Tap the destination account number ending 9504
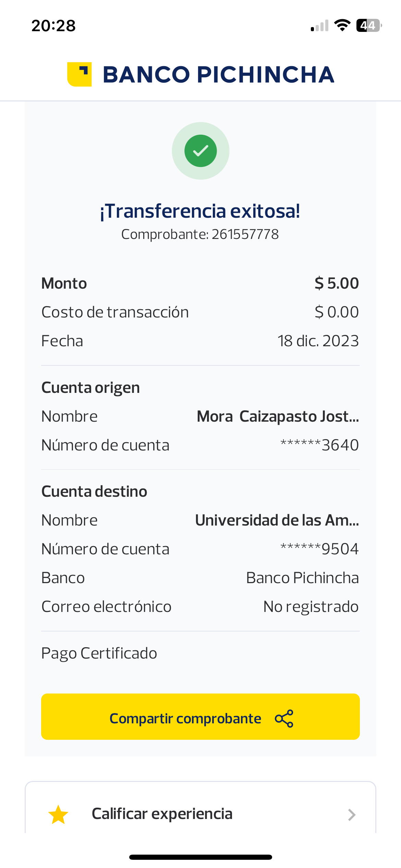 (x=319, y=549)
